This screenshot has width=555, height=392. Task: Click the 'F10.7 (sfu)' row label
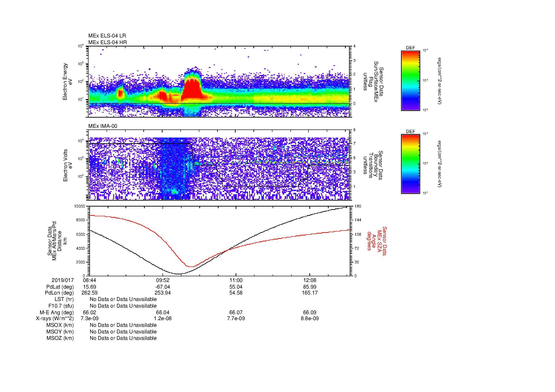[x=61, y=306]
